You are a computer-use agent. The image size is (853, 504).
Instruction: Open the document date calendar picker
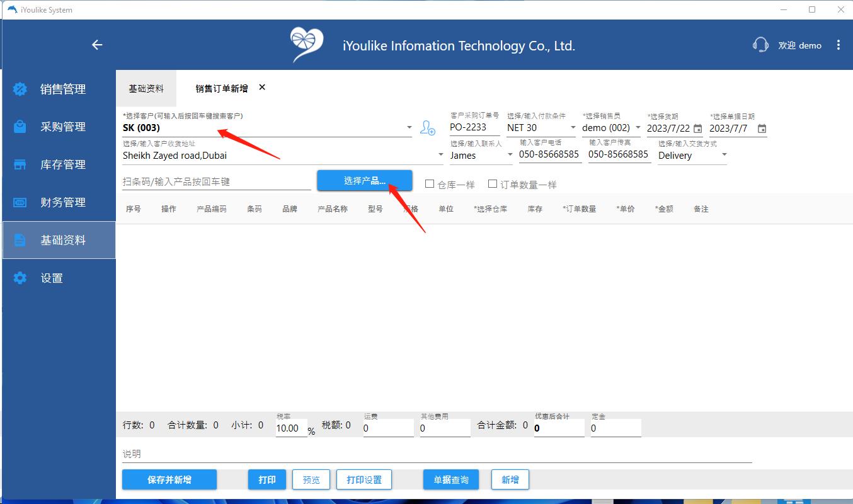(762, 129)
